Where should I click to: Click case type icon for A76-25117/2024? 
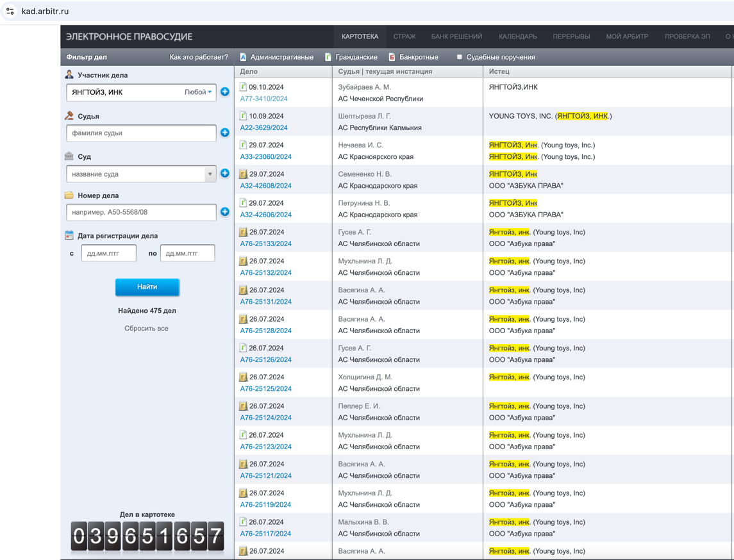(x=243, y=522)
